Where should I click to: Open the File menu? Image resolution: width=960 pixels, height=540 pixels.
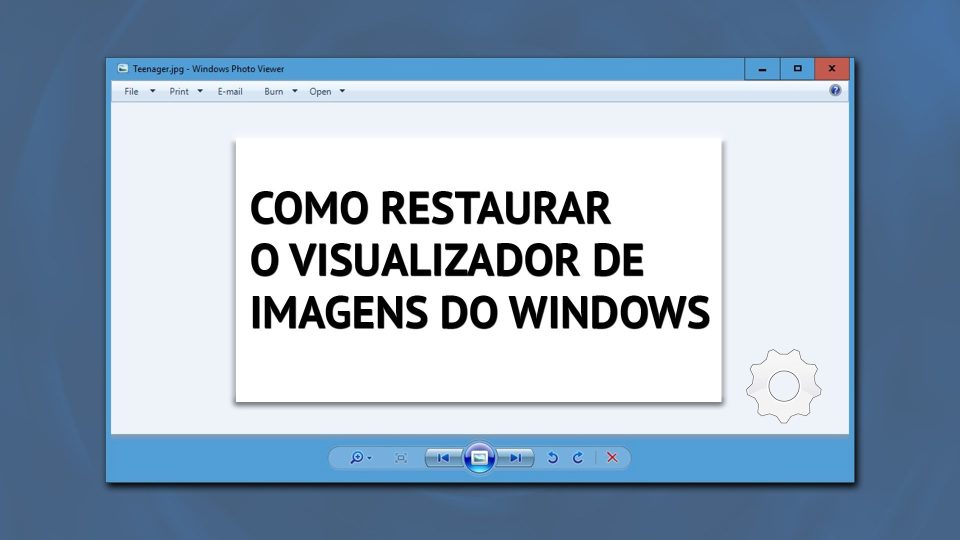tap(131, 91)
